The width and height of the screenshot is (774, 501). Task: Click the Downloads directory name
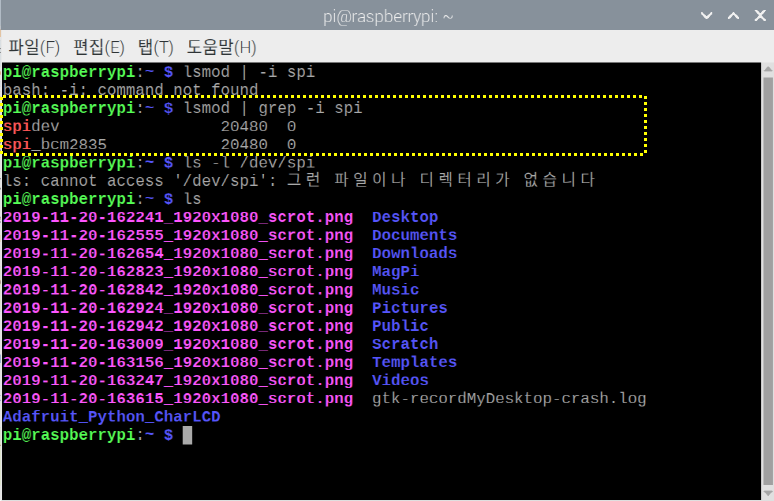pos(414,253)
